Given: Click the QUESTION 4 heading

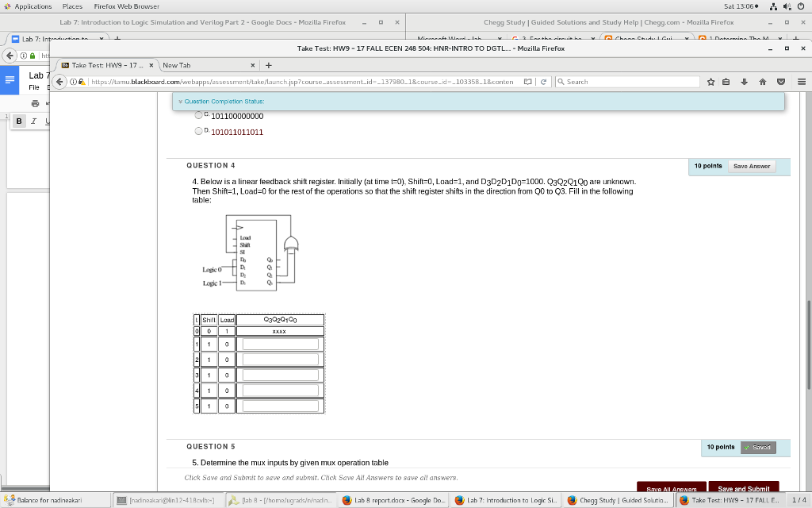Looking at the screenshot, I should (x=211, y=165).
